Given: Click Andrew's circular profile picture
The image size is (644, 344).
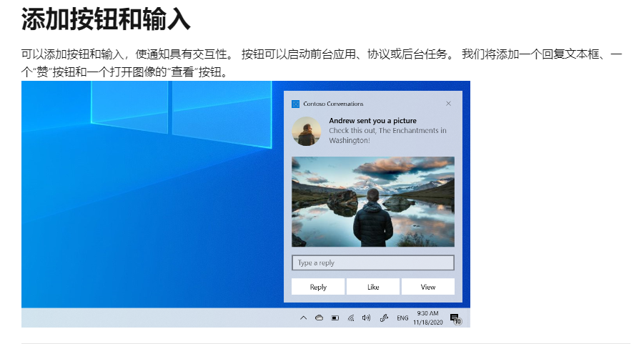Looking at the screenshot, I should point(307,131).
